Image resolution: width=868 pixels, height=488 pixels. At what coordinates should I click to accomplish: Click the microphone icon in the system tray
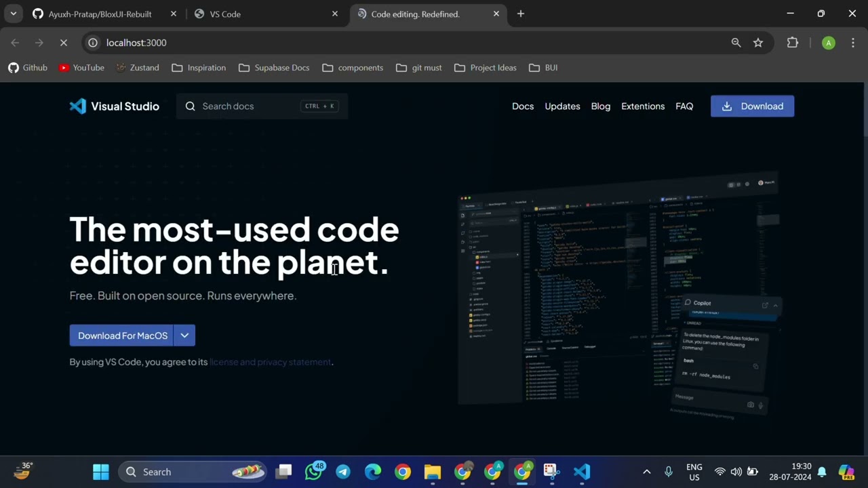(669, 472)
